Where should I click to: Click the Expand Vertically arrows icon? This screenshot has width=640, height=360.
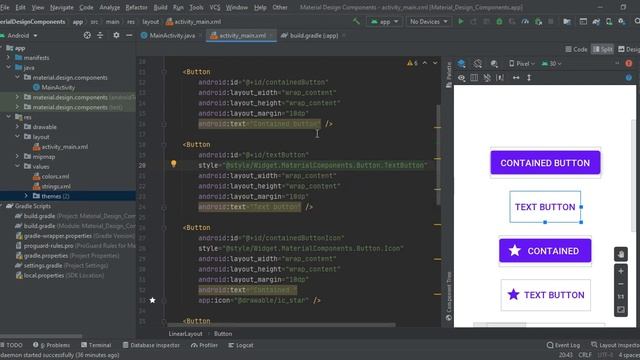point(529,78)
